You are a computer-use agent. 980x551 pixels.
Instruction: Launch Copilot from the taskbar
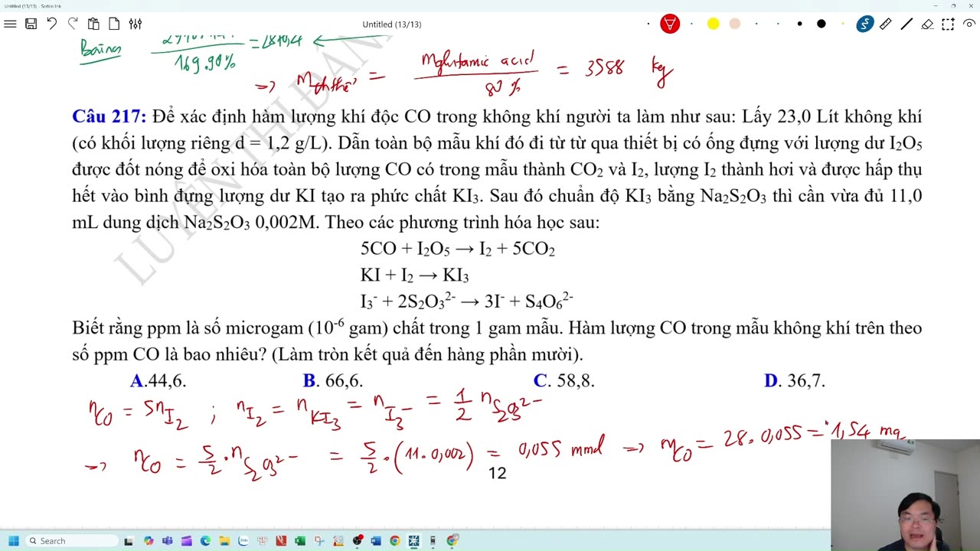[149, 541]
